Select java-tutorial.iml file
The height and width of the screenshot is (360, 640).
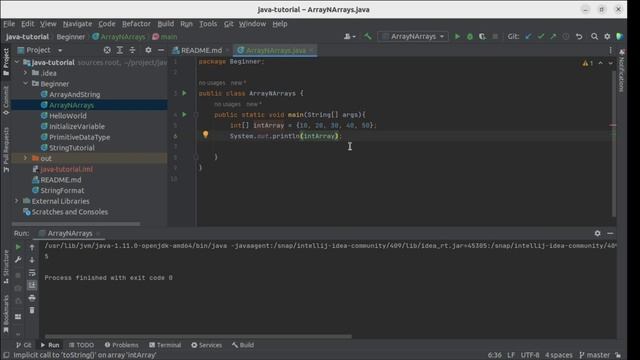(x=66, y=169)
